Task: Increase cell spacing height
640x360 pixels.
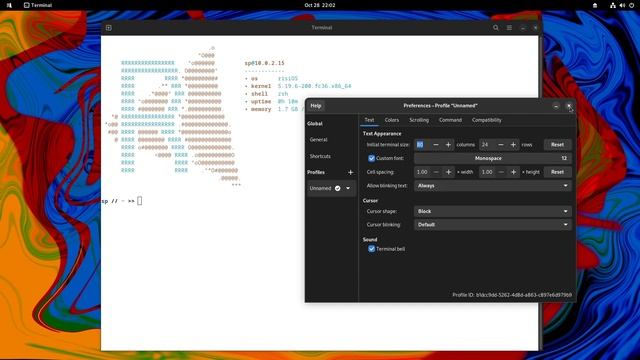Action: pos(513,172)
